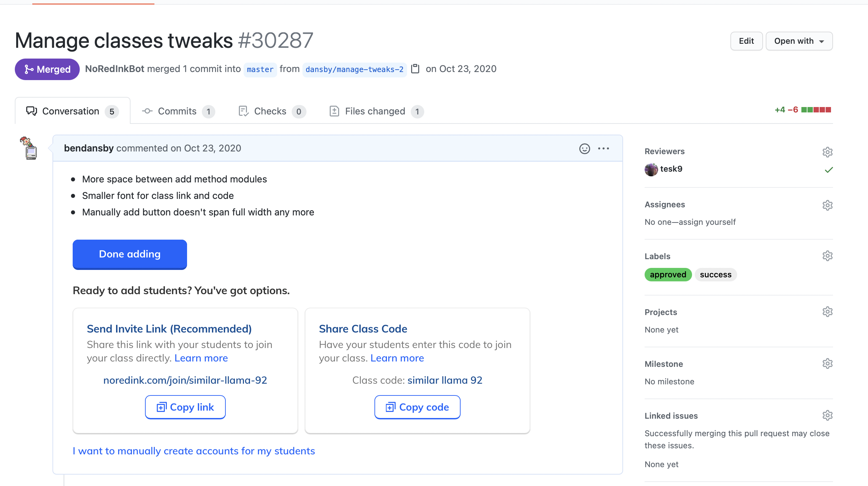Click the Edit title button

746,41
